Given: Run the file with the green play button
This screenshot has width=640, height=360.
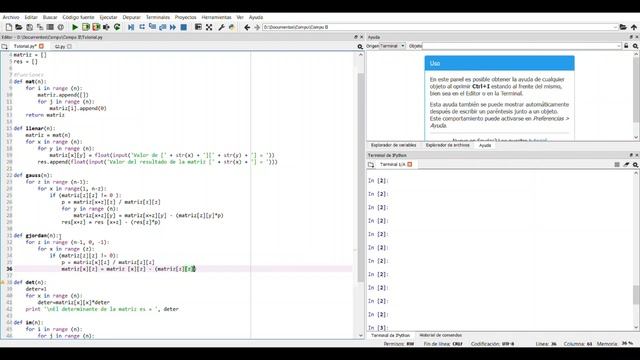Looking at the screenshot, I should click(x=75, y=27).
